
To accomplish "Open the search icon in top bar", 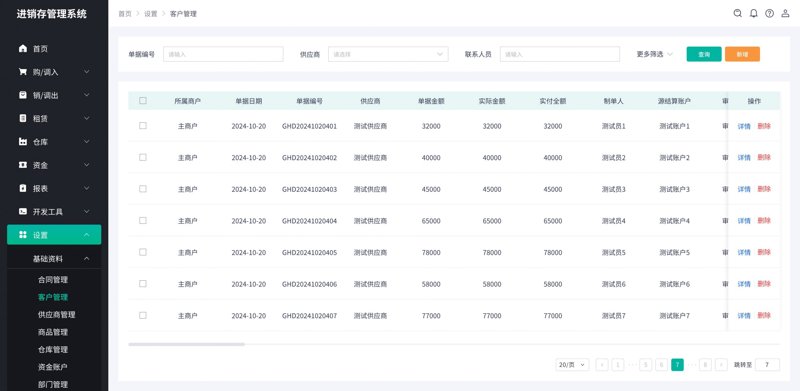I will (737, 14).
